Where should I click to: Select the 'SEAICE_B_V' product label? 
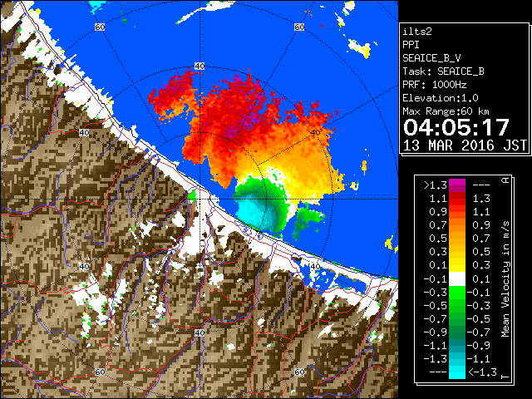[x=431, y=58]
